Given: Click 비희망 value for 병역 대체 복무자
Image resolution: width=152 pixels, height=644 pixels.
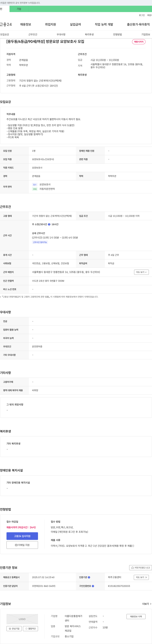Looking at the screenshot, I should tap(35, 390).
